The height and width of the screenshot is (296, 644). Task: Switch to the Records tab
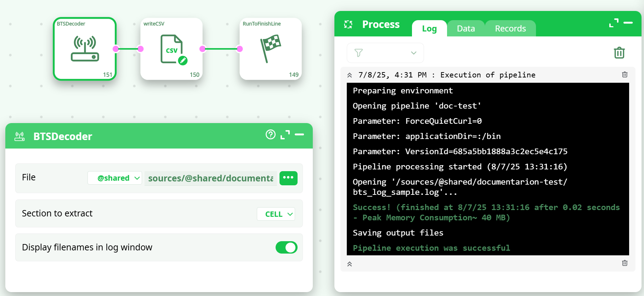click(x=510, y=29)
